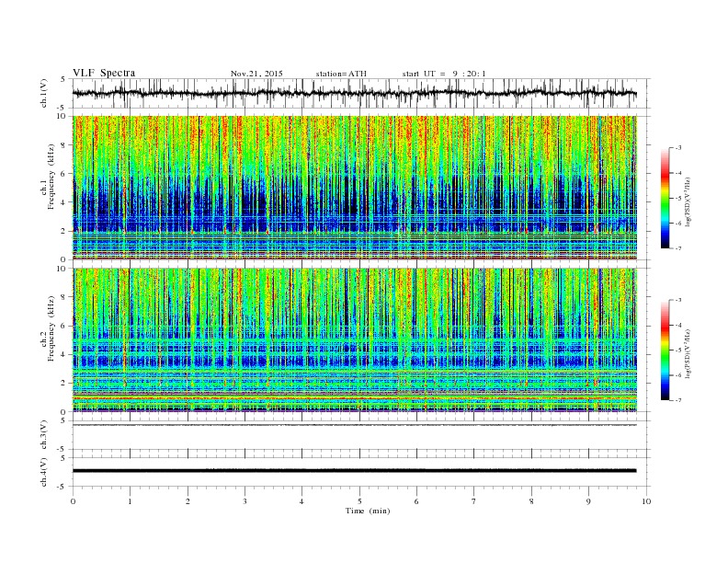The height and width of the screenshot is (563, 728).
Task: Click the thick ch.4 waveform band
Action: pos(355,471)
